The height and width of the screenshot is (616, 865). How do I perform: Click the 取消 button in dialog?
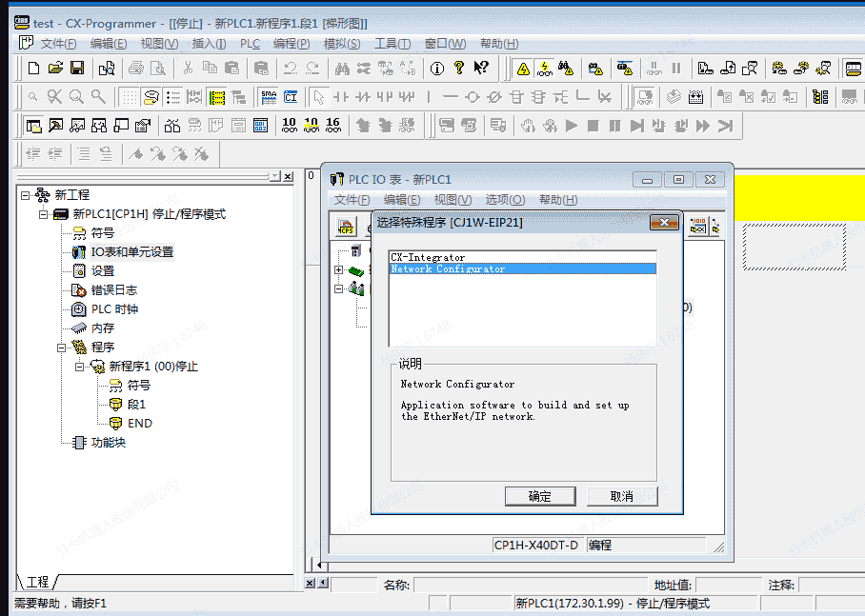point(621,496)
